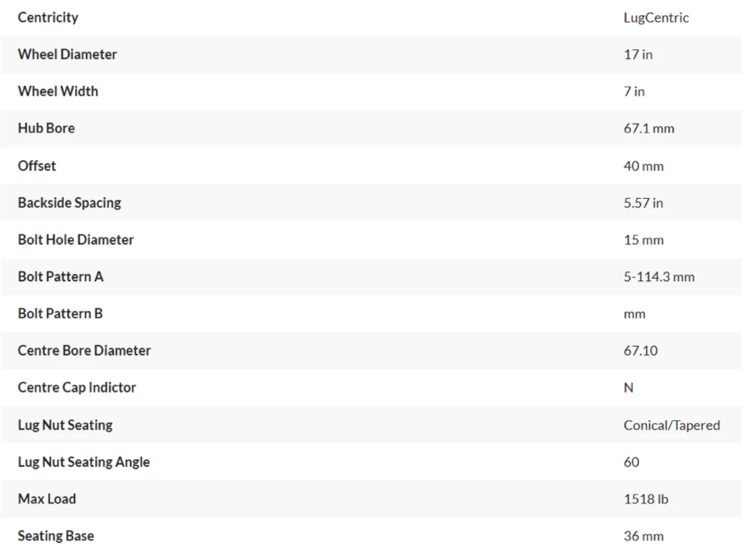Click the 36 mm seating base value
This screenshot has height=560, width=742.
[644, 536]
